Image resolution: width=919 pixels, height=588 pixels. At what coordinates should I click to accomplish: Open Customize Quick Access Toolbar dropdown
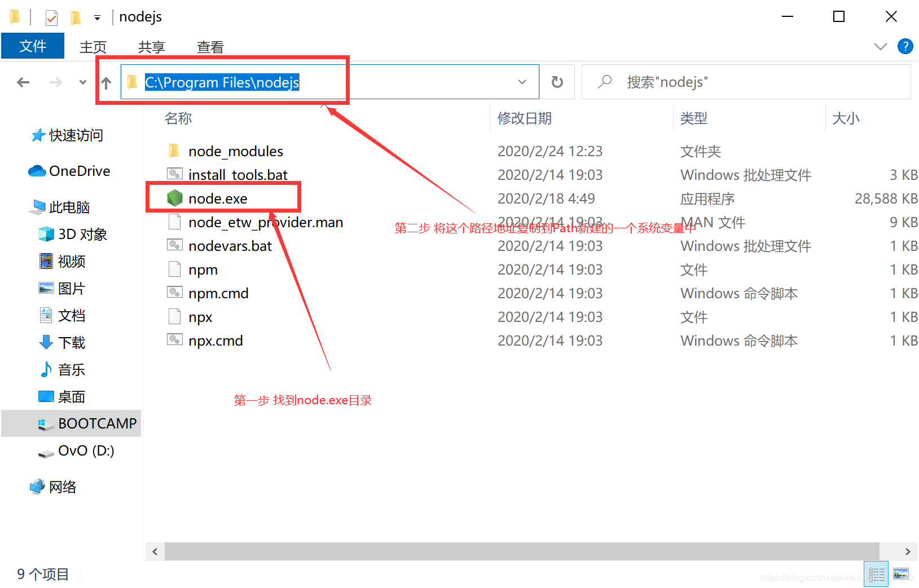coord(97,18)
